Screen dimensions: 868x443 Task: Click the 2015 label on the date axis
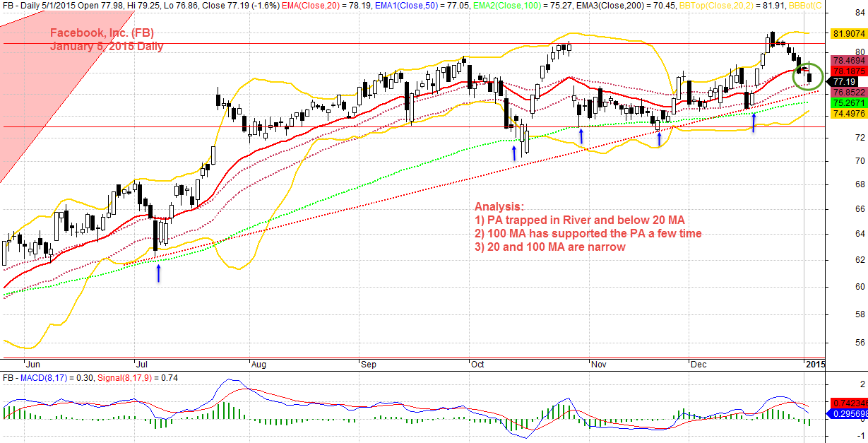(815, 365)
